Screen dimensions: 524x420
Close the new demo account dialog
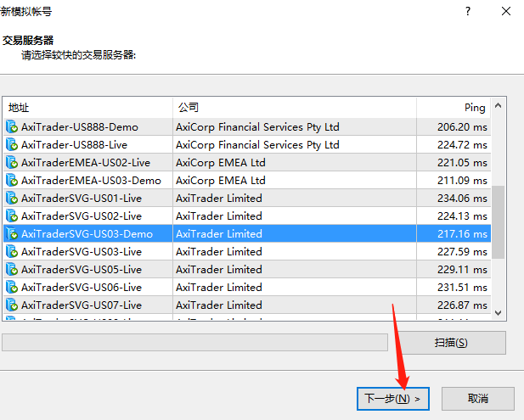(506, 11)
